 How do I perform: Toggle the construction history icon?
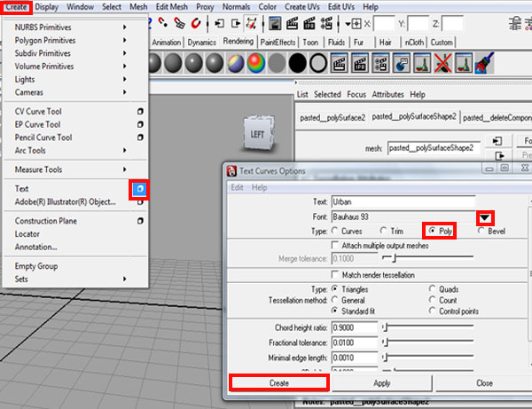pos(252,23)
